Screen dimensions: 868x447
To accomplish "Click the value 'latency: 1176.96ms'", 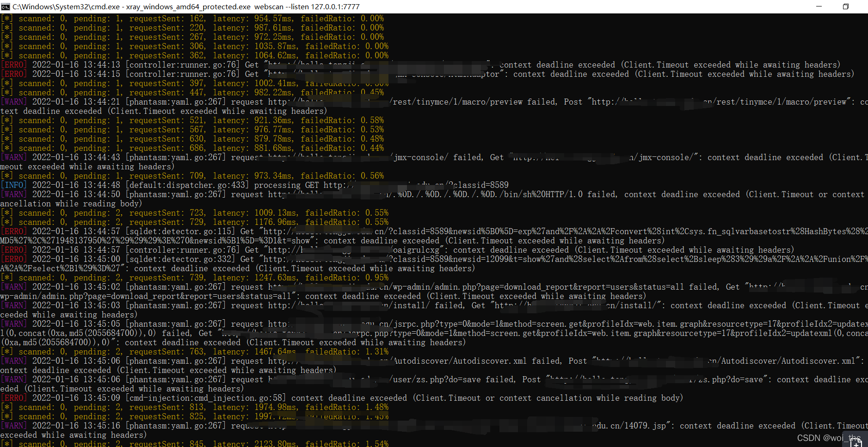I will (254, 222).
